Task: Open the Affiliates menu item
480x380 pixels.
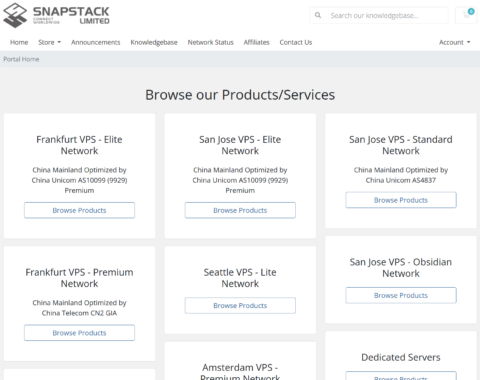Action: [x=256, y=42]
